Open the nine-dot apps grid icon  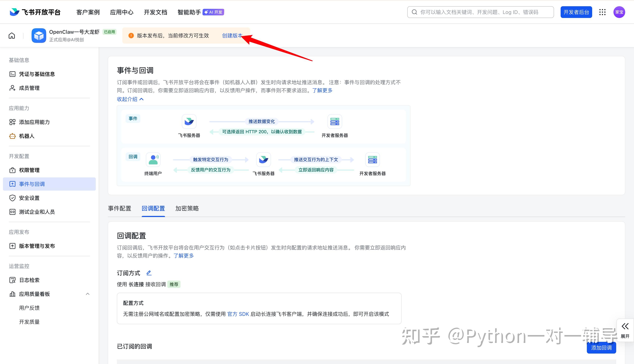602,12
